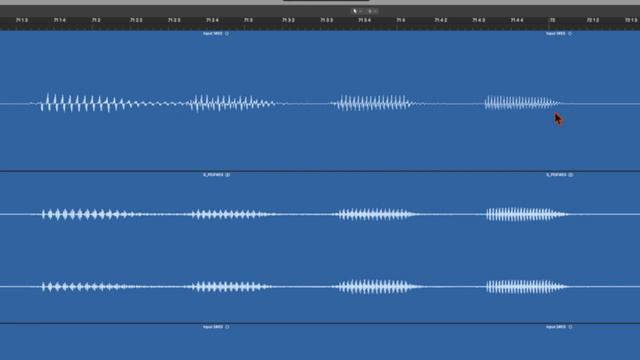The height and width of the screenshot is (360, 640).
Task: Click ruler position 72 1 2
Action: tap(593, 20)
